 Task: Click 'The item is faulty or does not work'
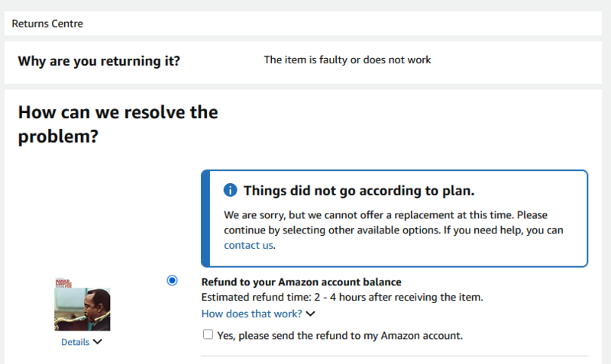pos(348,60)
